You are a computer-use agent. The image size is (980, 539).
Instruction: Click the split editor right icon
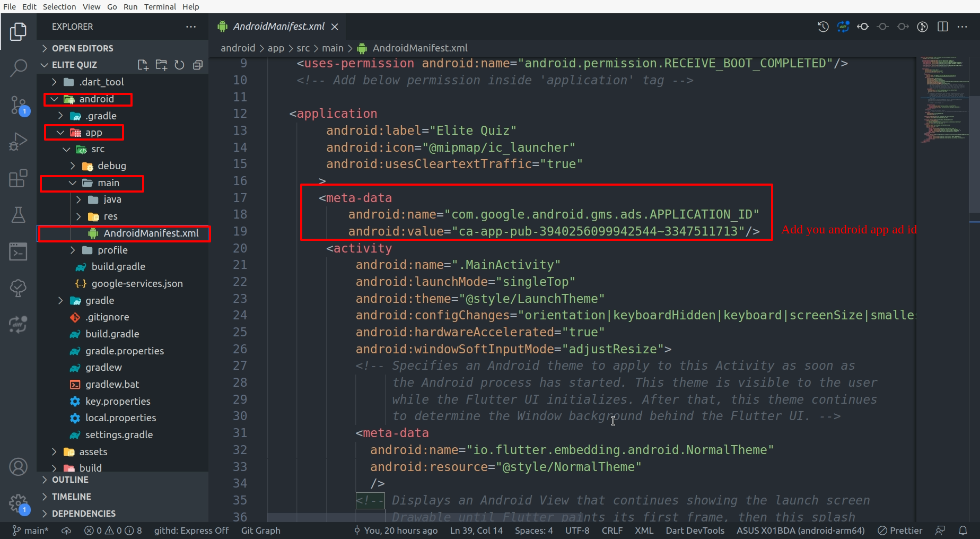942,27
